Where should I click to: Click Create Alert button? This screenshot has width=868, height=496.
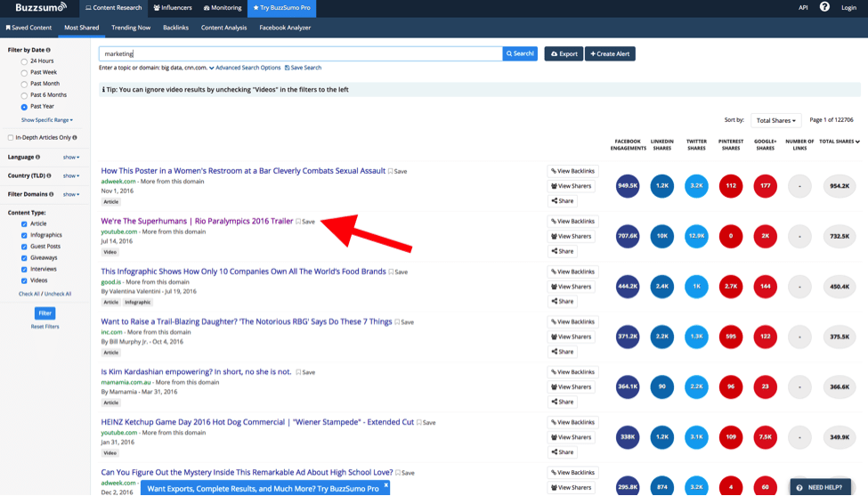tap(610, 53)
